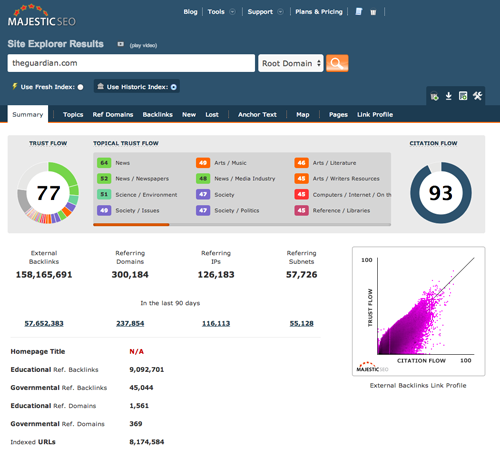This screenshot has width=500, height=449.
Task: Switch to the Summary tab
Action: (x=28, y=114)
